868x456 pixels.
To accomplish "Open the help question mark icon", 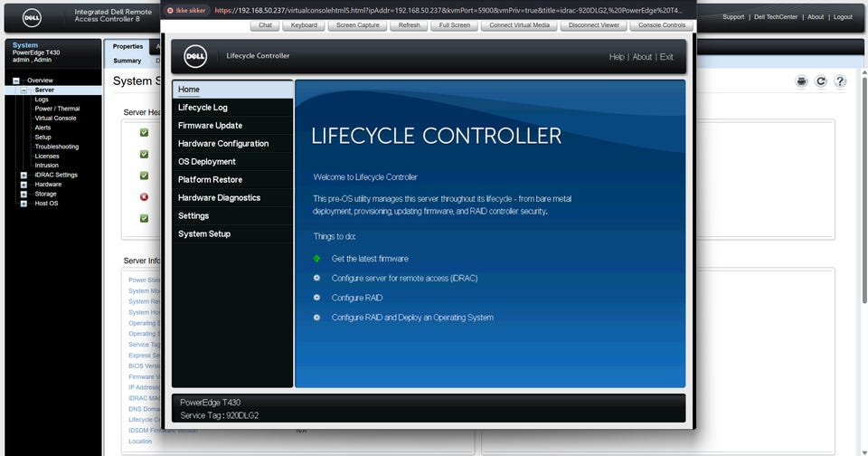I will click(840, 81).
